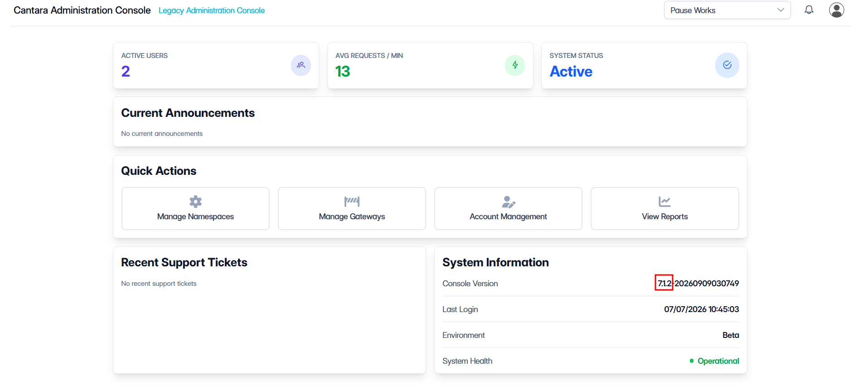Click the System Health label
868x390 pixels.
tap(467, 361)
